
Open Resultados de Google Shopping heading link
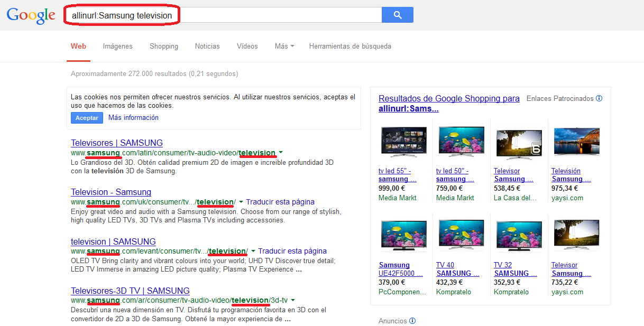pyautogui.click(x=449, y=104)
